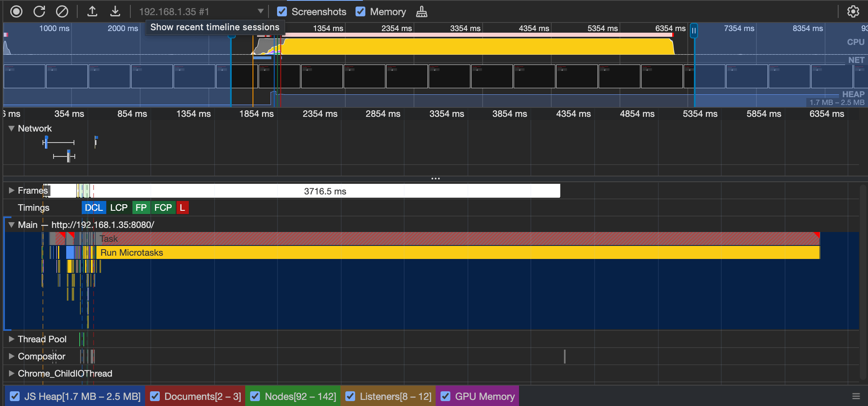
Task: Click the 7354 ms overview tick
Action: coord(739,28)
